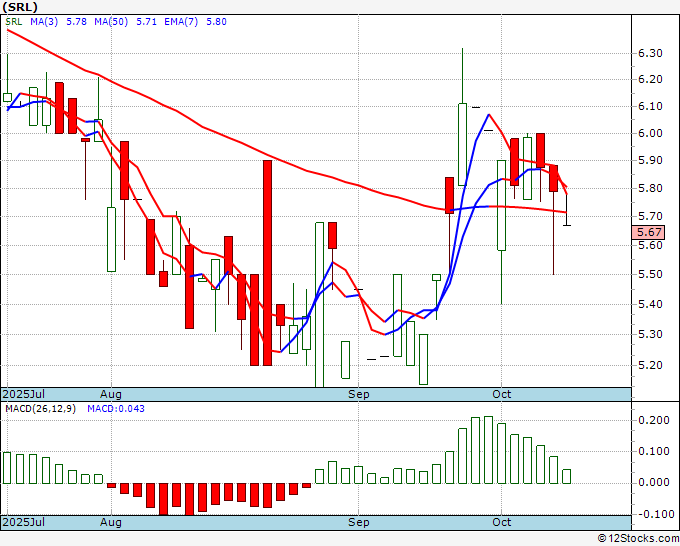Click the EMA(7) legend label
The height and width of the screenshot is (546, 680).
(x=181, y=22)
